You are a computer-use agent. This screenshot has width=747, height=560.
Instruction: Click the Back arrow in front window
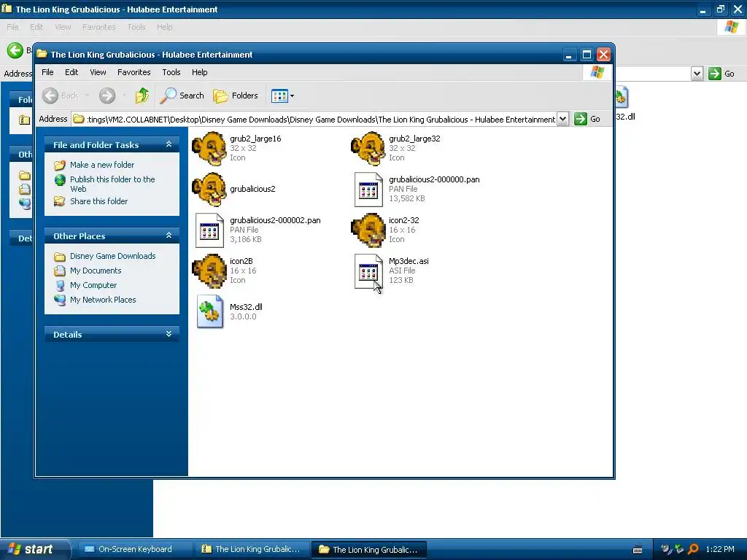point(50,96)
